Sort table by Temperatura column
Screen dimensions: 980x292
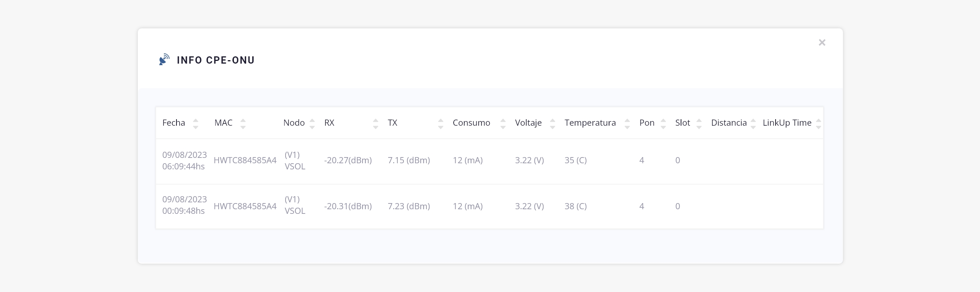pos(590,123)
